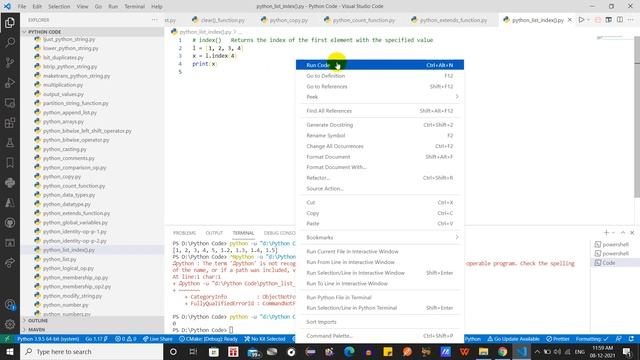
Task: Open the Manage gear icon
Action: coord(10,324)
